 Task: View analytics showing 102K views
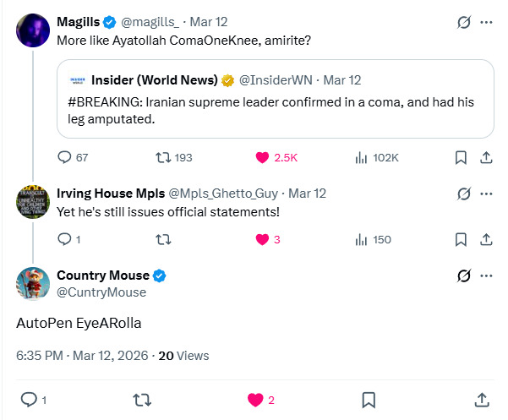coord(362,157)
